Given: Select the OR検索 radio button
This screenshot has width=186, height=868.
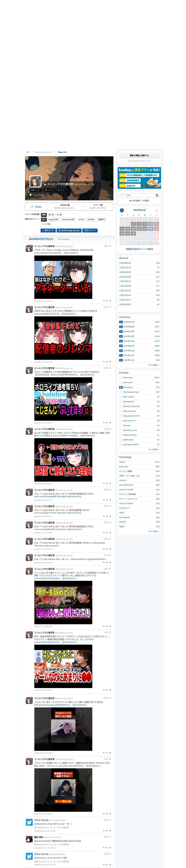Looking at the screenshot, I should 141,201.
